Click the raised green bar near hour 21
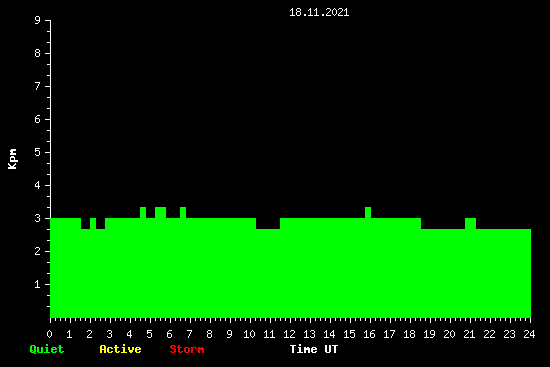The image size is (550, 367). tap(470, 223)
